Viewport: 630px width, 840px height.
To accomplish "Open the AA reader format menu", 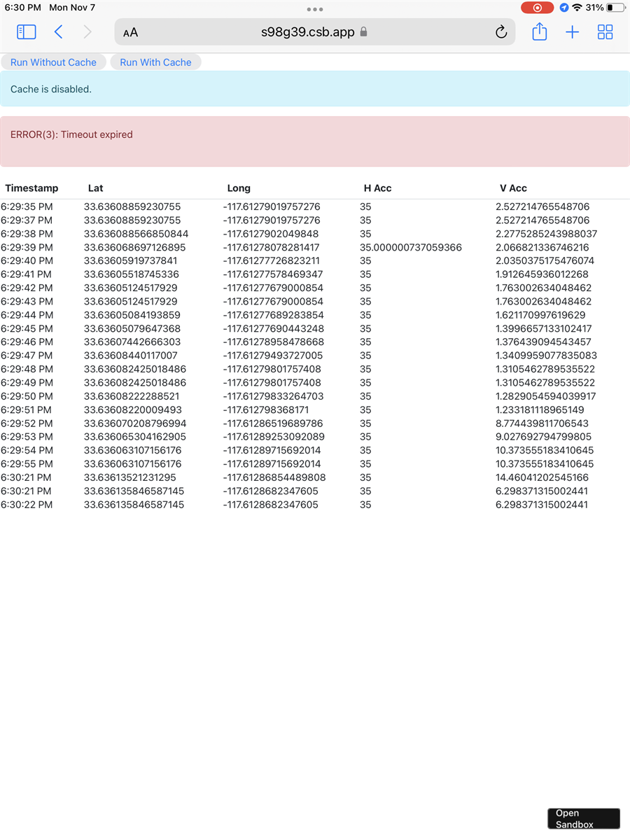I will pos(130,32).
